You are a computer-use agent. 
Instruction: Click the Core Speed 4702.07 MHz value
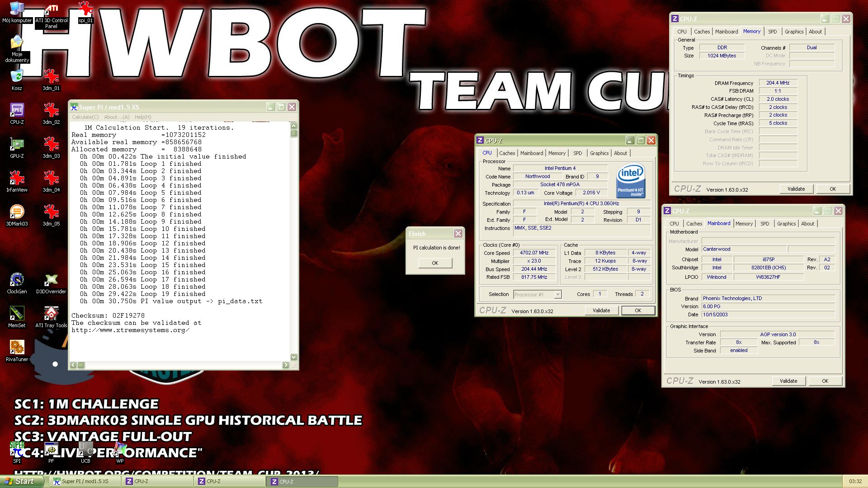tap(534, 253)
